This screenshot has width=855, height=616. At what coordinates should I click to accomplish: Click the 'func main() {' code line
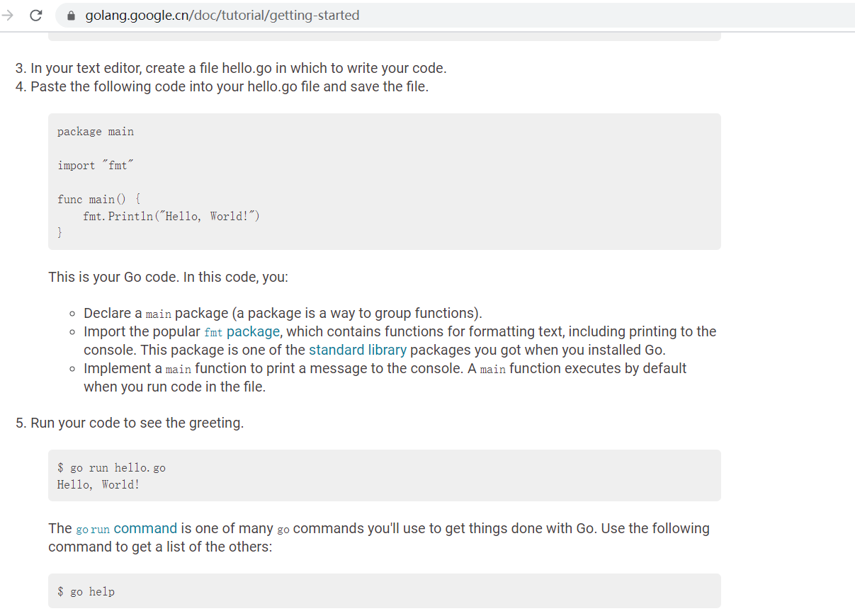click(99, 200)
